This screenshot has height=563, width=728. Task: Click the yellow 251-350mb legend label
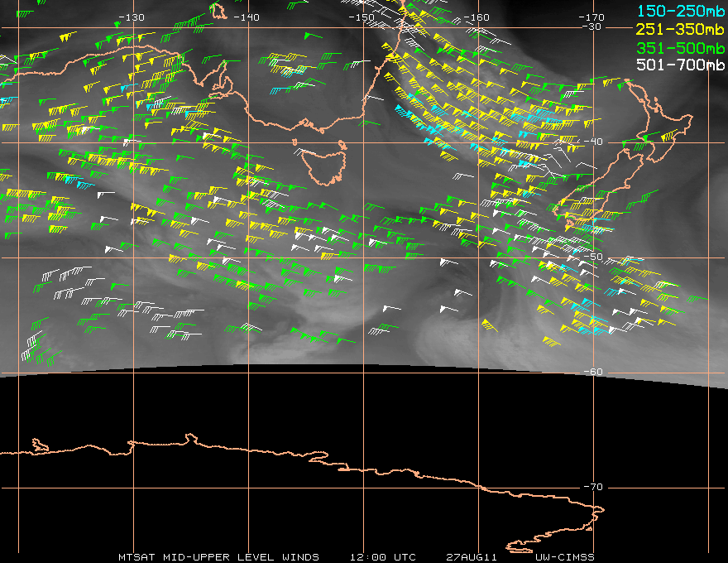(680, 29)
